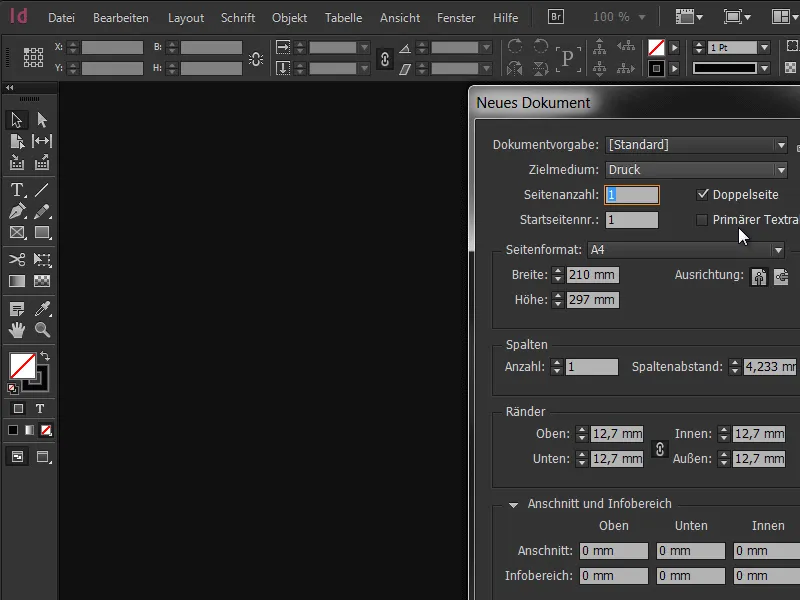This screenshot has height=600, width=800.
Task: Click the fill color swatch in toolbox
Action: coord(22,366)
